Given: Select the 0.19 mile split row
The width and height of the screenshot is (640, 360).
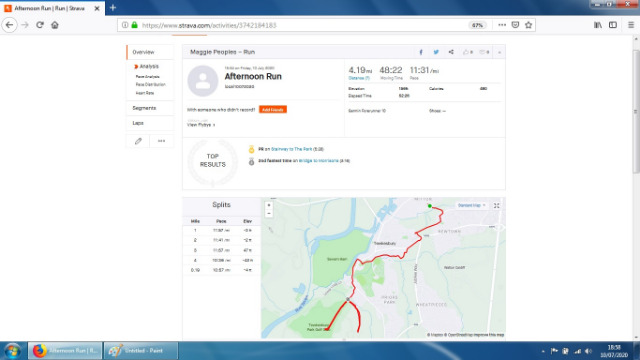Looking at the screenshot, I should (x=221, y=270).
